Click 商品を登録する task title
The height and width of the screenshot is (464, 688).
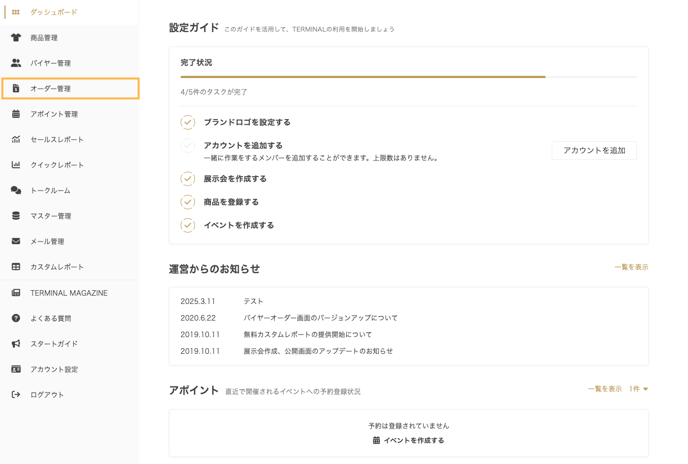tap(231, 202)
